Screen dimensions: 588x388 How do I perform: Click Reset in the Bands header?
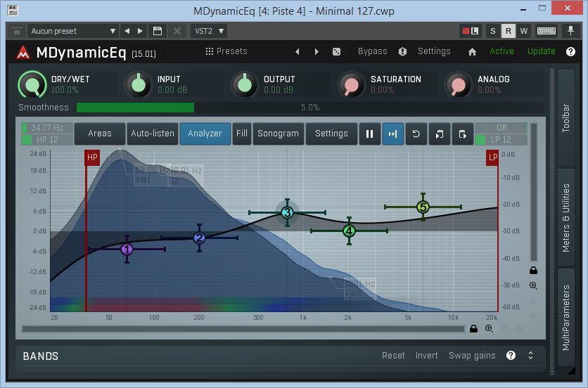[393, 356]
